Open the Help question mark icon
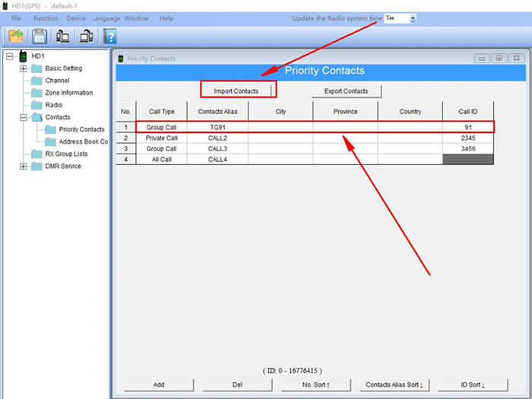The height and width of the screenshot is (399, 532). (110, 36)
